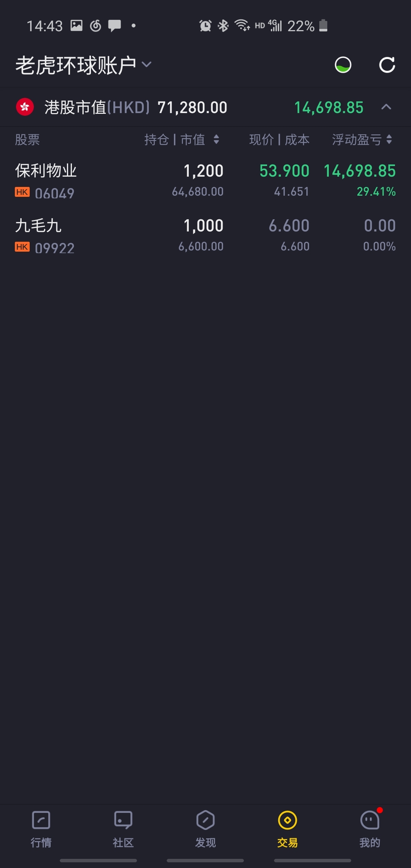
Task: Collapse the 港股市值 section chevron
Action: pyautogui.click(x=386, y=107)
